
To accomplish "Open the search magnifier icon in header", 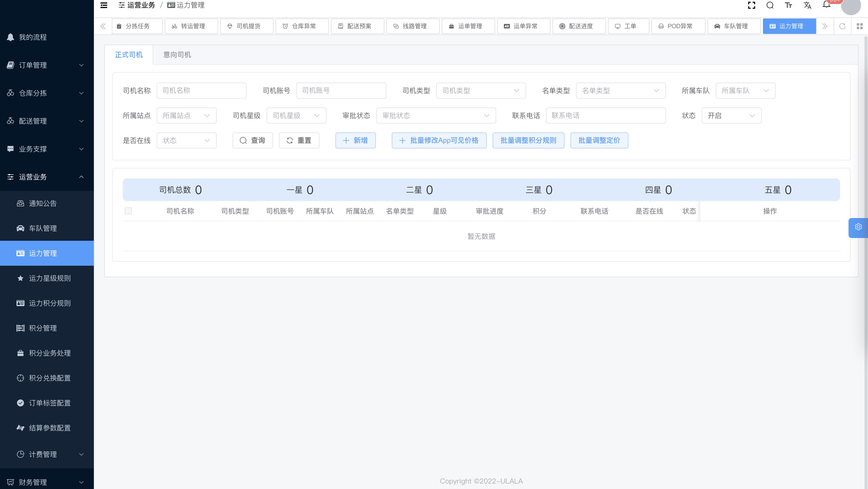I will click(770, 5).
